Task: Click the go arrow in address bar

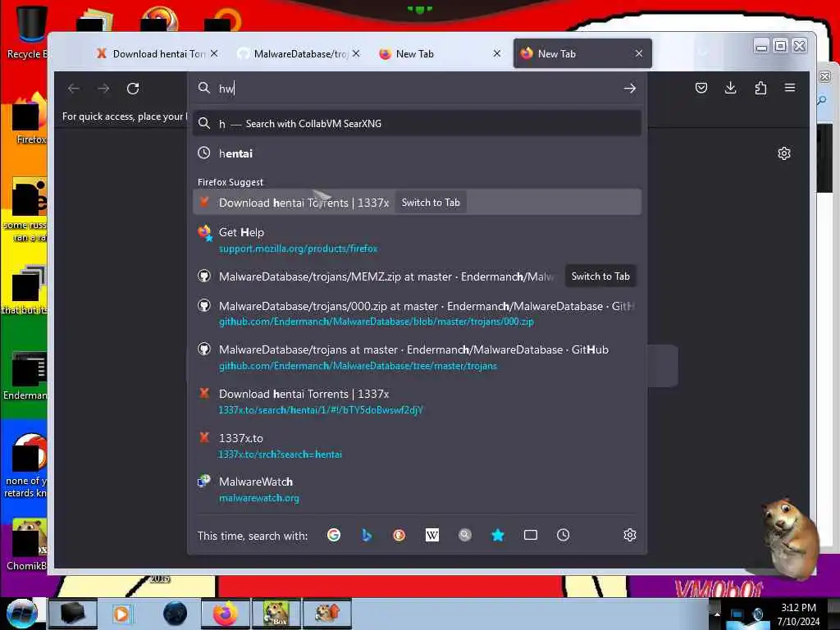Action: click(x=629, y=89)
